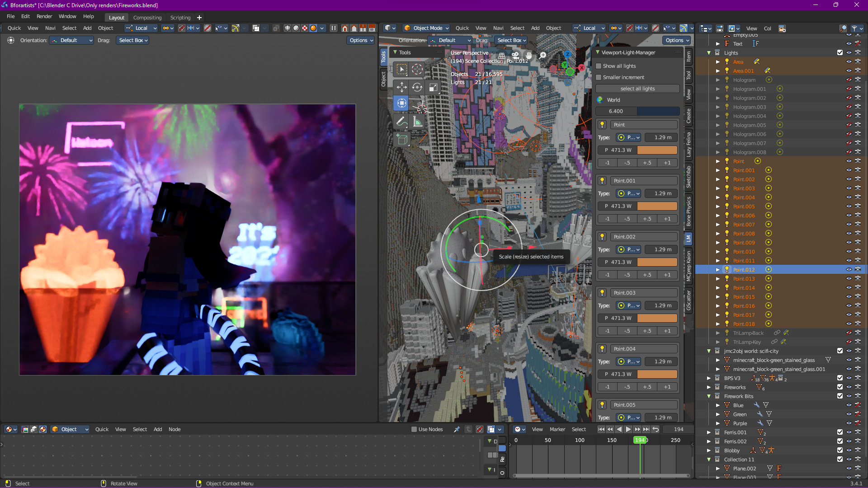Enable the Show all lights checkbox

pos(599,66)
